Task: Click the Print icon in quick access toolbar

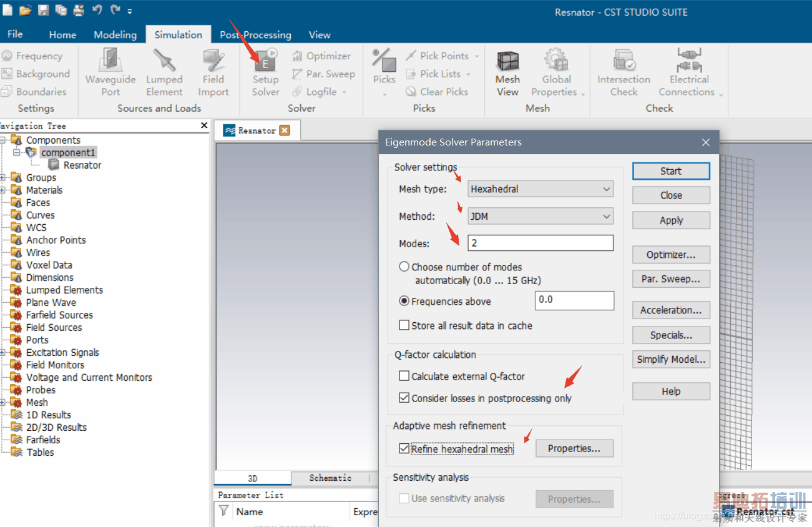Action: click(x=79, y=10)
